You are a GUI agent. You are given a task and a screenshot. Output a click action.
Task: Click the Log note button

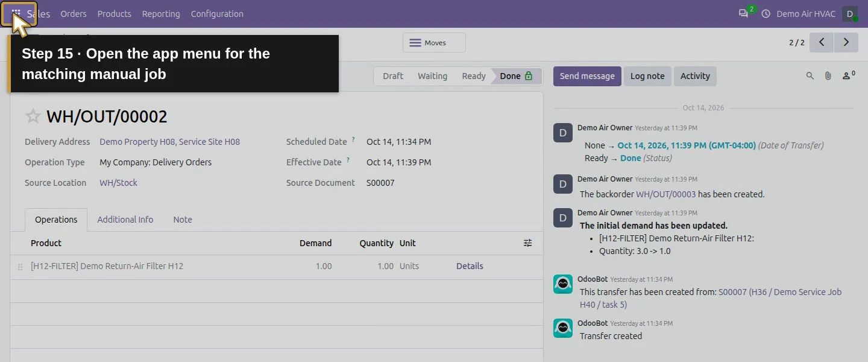coord(647,76)
